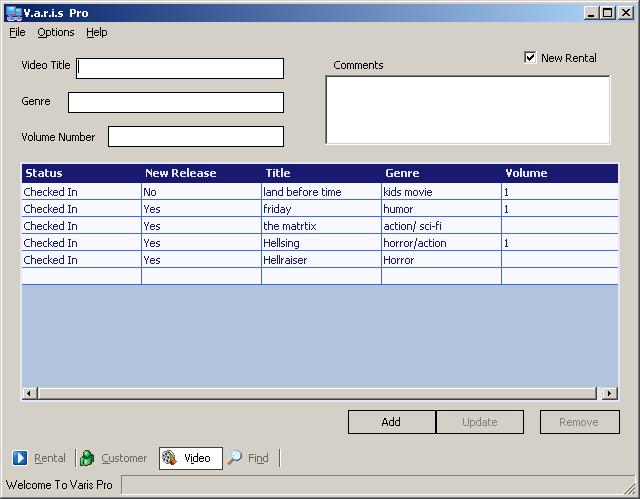Focus the Genre input field
The width and height of the screenshot is (640, 499).
[x=176, y=102]
